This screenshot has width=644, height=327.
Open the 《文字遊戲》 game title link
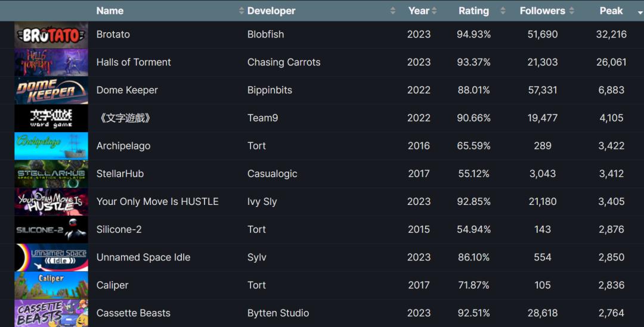125,118
